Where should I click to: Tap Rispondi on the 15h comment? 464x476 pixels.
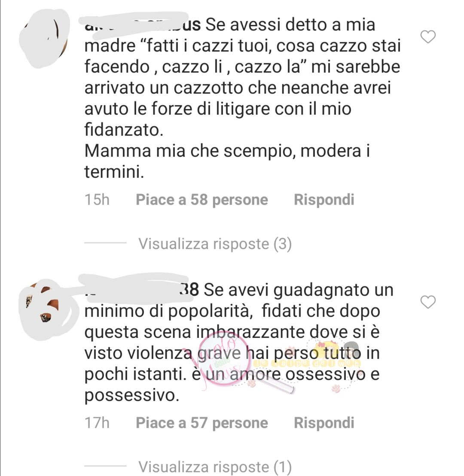tap(324, 200)
